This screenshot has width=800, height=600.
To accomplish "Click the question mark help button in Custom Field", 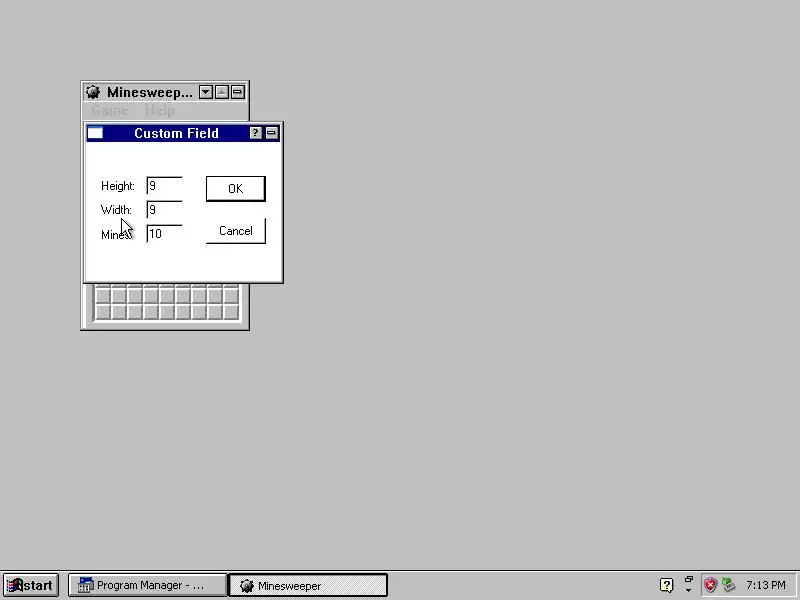I will click(256, 133).
